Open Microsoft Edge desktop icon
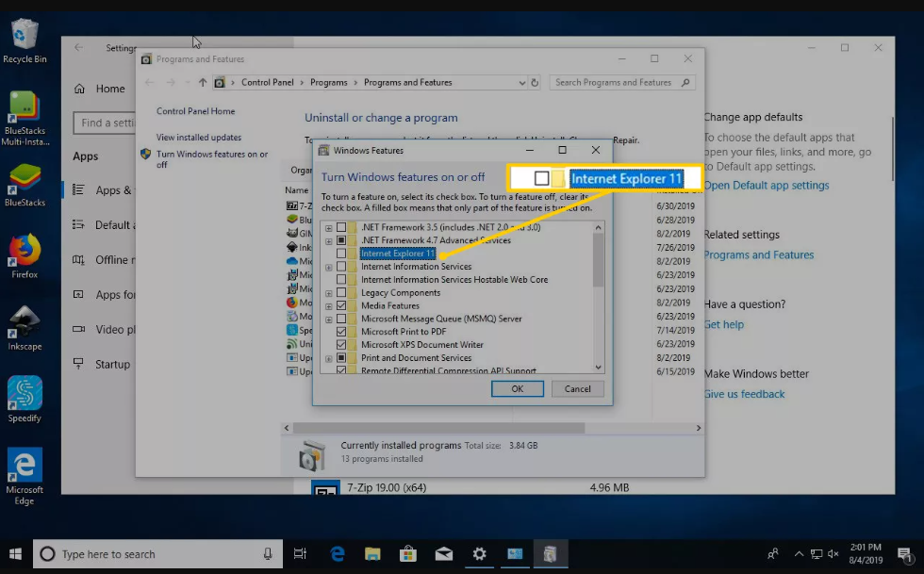The width and height of the screenshot is (924, 574). click(25, 476)
